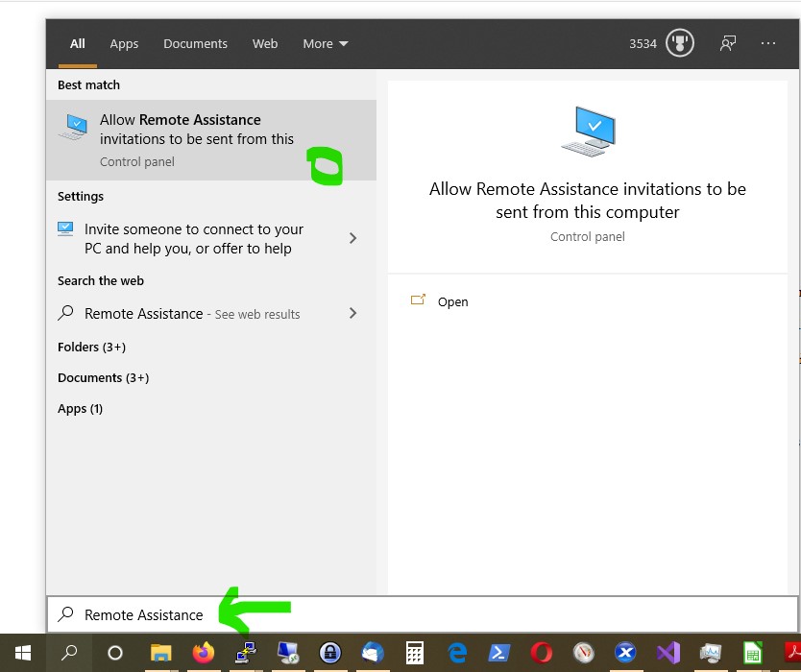Click the computer icon next to Allow Remote Assistance result

coord(73,127)
